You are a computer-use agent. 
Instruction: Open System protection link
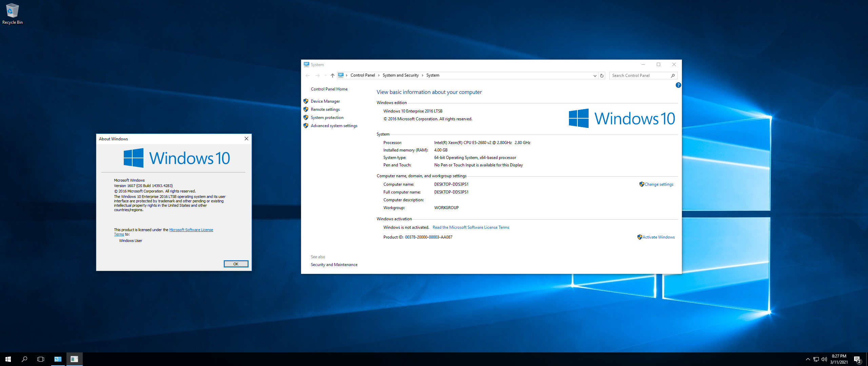coord(327,118)
